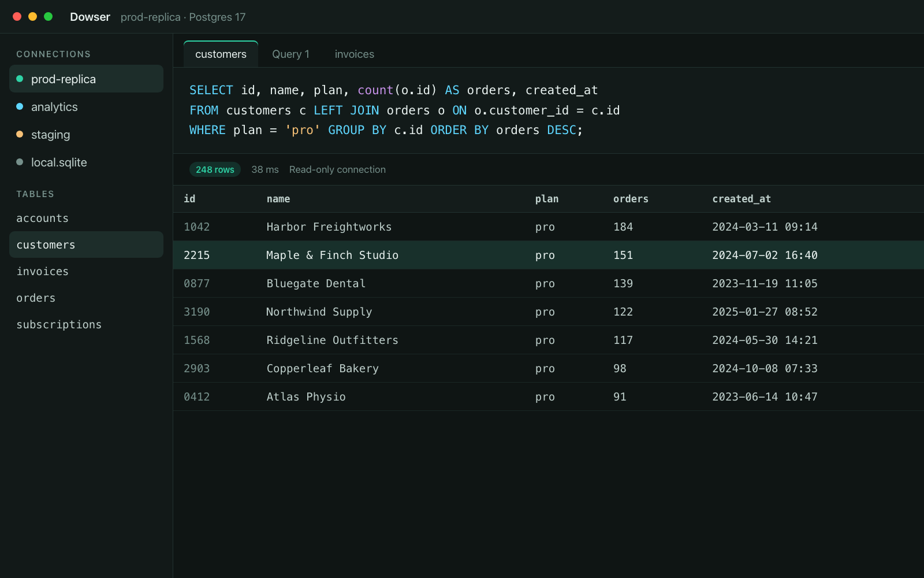924x578 pixels.
Task: Switch to the customers tab
Action: [x=221, y=54]
